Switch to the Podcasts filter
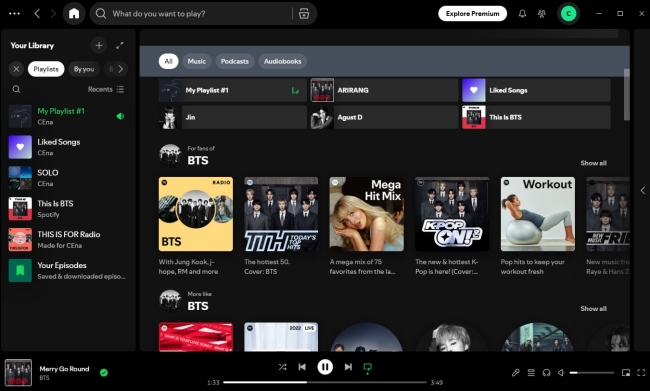The width and height of the screenshot is (650, 391). tap(235, 61)
